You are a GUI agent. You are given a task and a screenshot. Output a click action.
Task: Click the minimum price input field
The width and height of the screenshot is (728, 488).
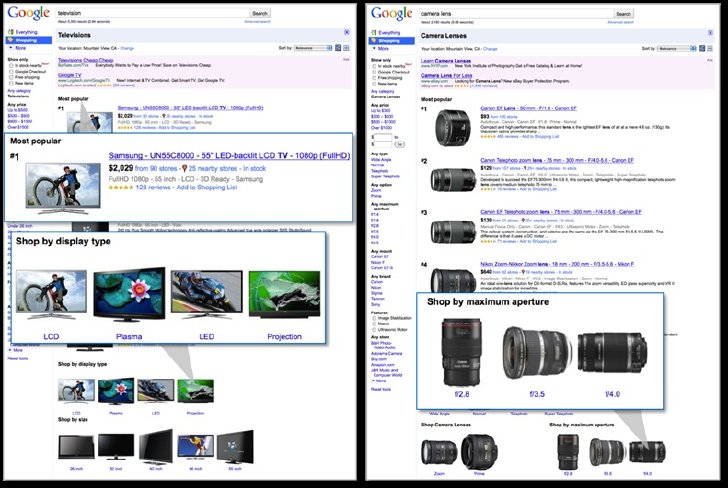click(383, 137)
